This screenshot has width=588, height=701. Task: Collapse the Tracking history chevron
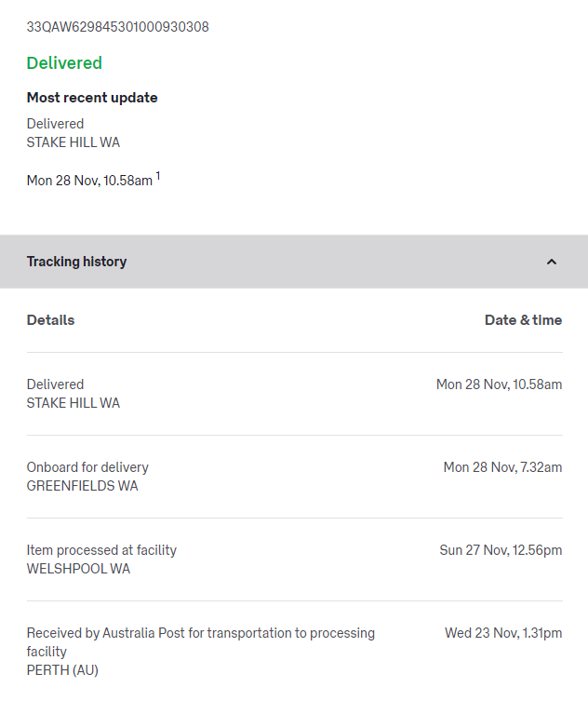coord(551,262)
